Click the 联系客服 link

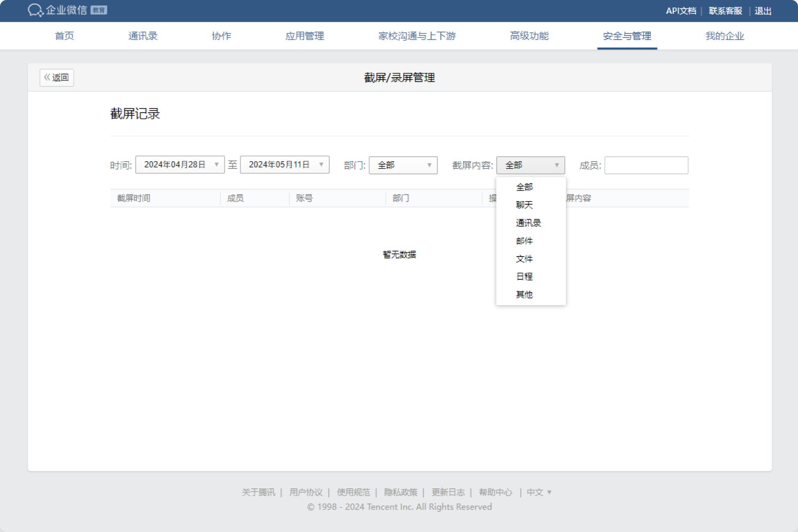pos(725,11)
